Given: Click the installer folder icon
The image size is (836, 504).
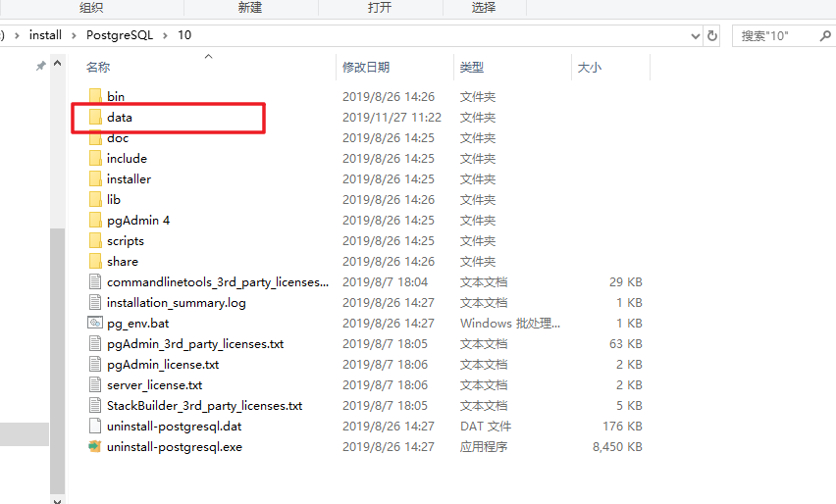Looking at the screenshot, I should (x=95, y=179).
